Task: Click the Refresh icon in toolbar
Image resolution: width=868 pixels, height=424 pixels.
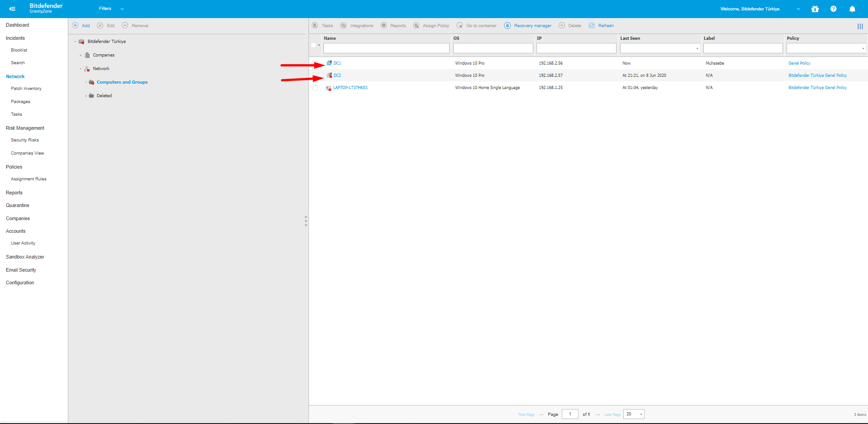Action: 592,26
